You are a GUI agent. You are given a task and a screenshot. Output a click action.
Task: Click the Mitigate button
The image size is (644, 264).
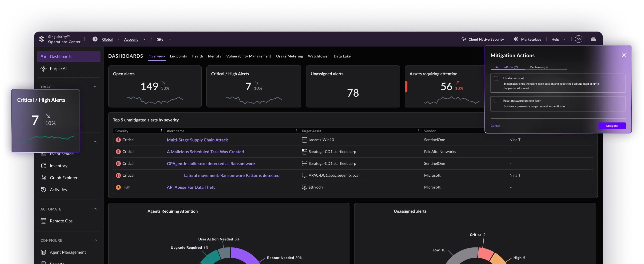[612, 126]
